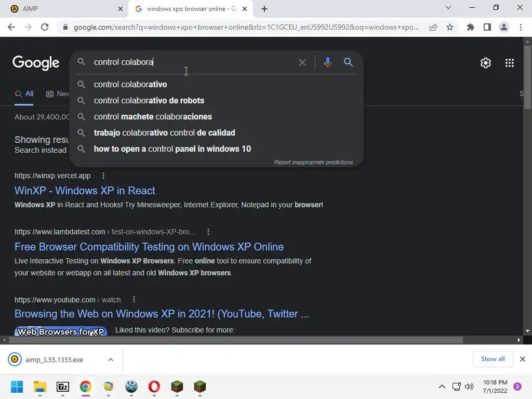The height and width of the screenshot is (399, 532).
Task: Open 7-Zip from taskbar
Action: point(63,387)
